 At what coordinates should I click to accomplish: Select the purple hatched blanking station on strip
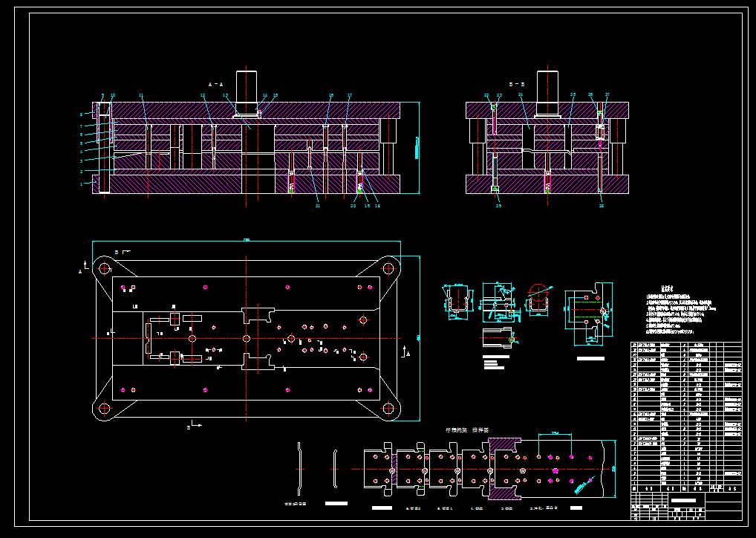[x=505, y=468]
